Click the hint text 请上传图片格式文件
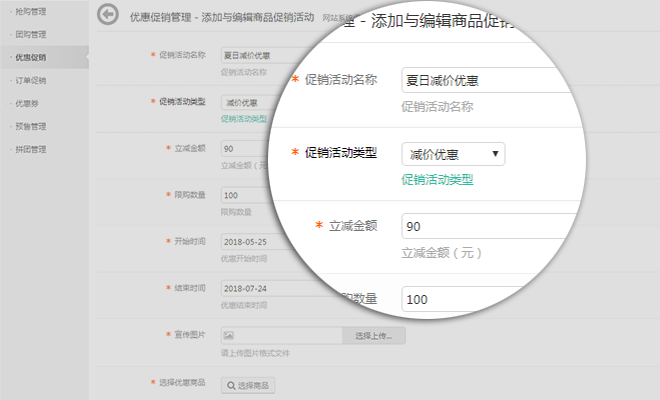Viewport: 660px width, 400px height. tap(255, 353)
